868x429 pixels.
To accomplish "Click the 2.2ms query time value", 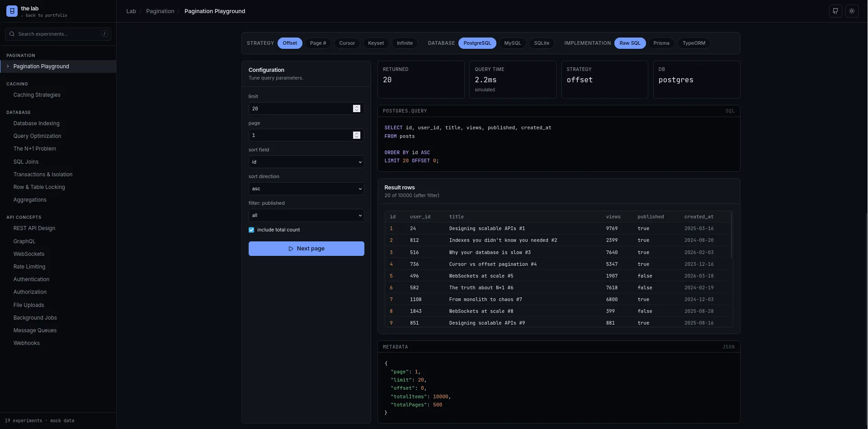I will point(486,80).
